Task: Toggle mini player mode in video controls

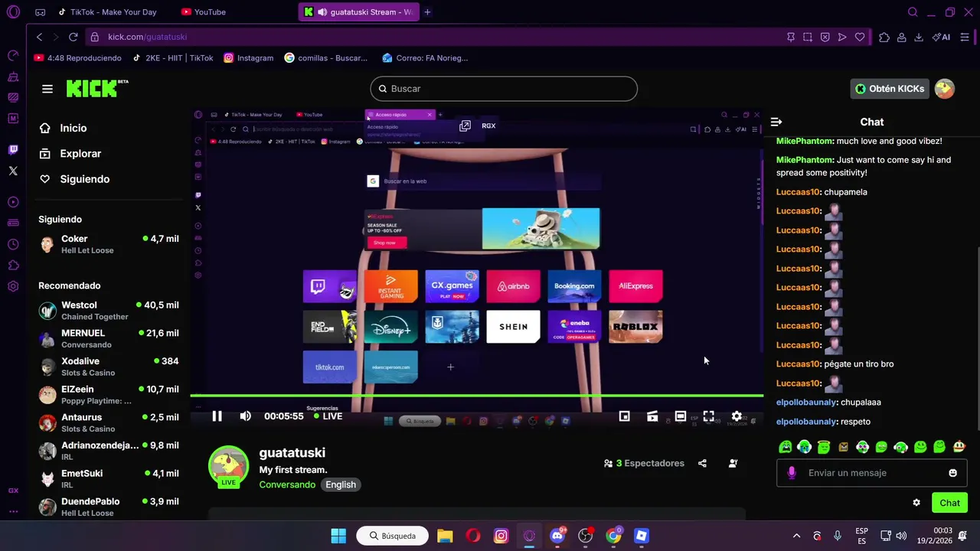Action: [x=625, y=416]
